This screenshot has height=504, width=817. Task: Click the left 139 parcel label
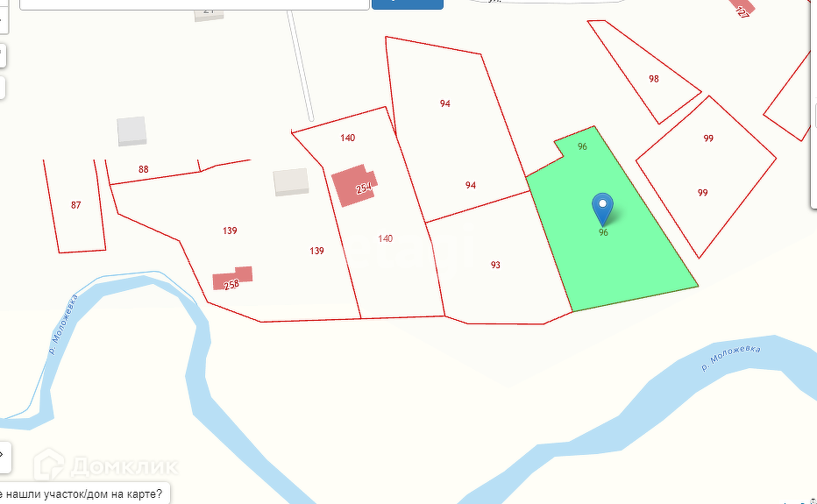click(x=230, y=231)
